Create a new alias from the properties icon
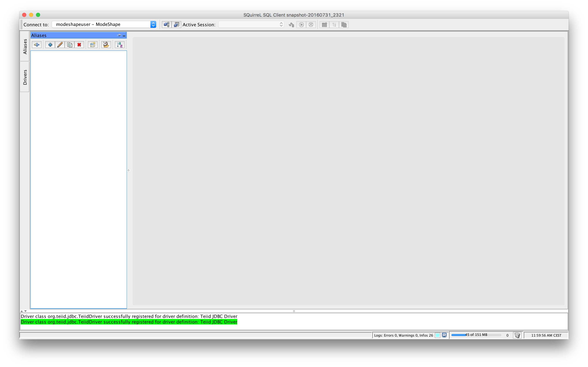Screen dimensions: 588x367 pyautogui.click(x=92, y=44)
